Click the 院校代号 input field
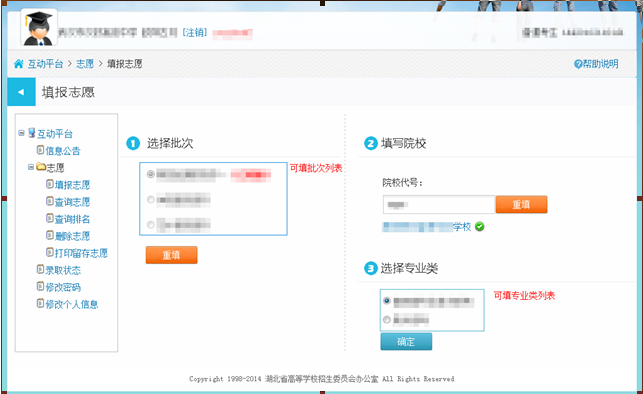The width and height of the screenshot is (643, 394). coord(439,205)
